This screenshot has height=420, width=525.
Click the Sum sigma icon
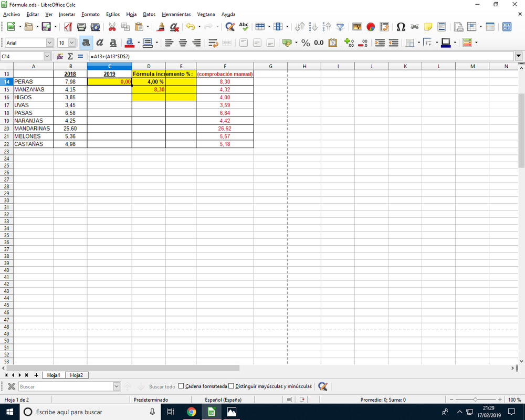tap(70, 56)
